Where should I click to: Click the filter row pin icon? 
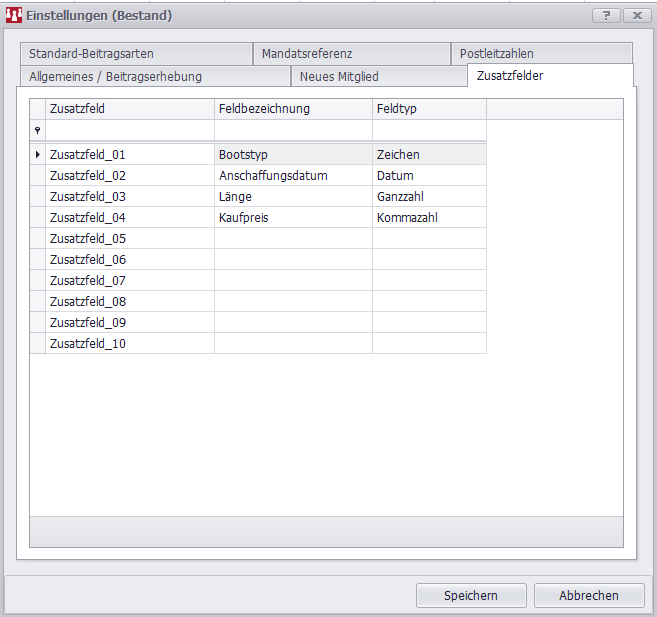[38, 131]
